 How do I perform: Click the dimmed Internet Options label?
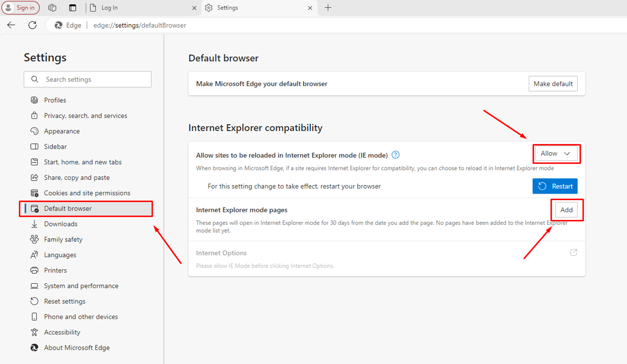click(221, 253)
